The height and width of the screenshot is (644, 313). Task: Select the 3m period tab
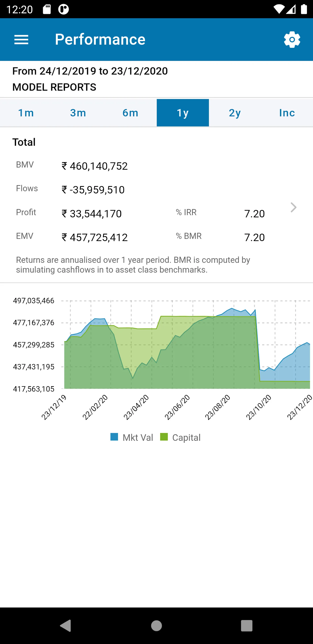78,113
